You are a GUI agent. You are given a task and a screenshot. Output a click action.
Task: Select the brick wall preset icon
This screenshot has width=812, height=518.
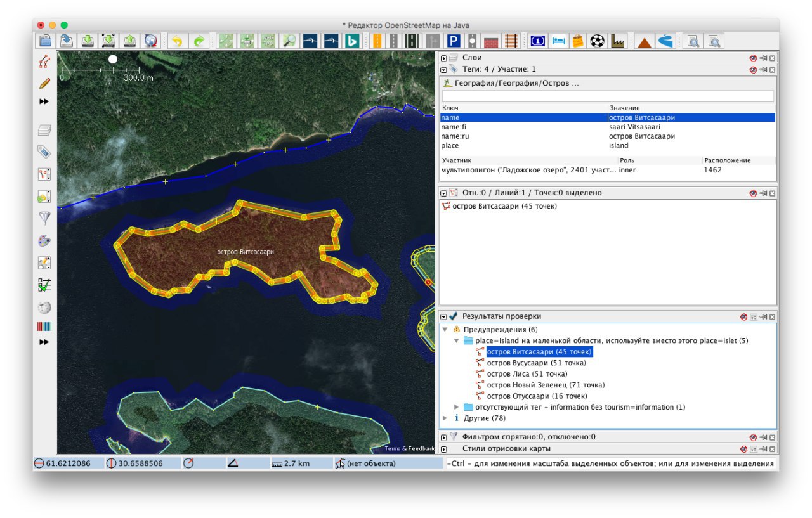pos(491,41)
